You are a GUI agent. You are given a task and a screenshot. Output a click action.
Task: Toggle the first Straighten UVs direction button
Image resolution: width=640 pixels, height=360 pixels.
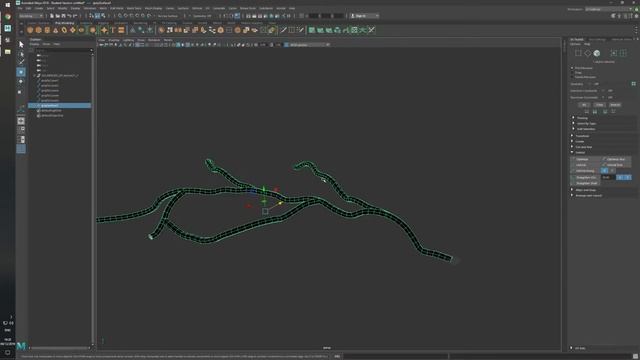620,177
